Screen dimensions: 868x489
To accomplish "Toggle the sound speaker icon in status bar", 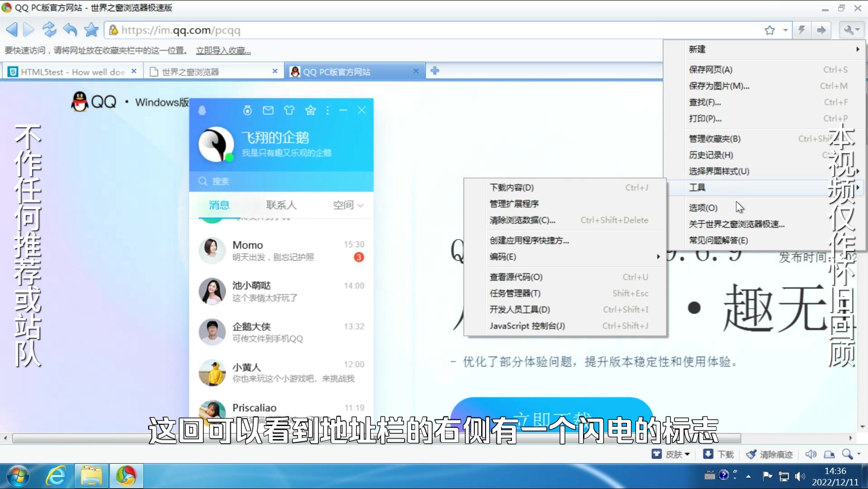I will pos(810,454).
